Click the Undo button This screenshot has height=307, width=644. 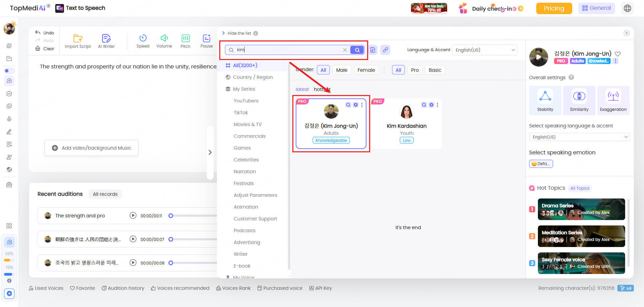[x=45, y=33]
